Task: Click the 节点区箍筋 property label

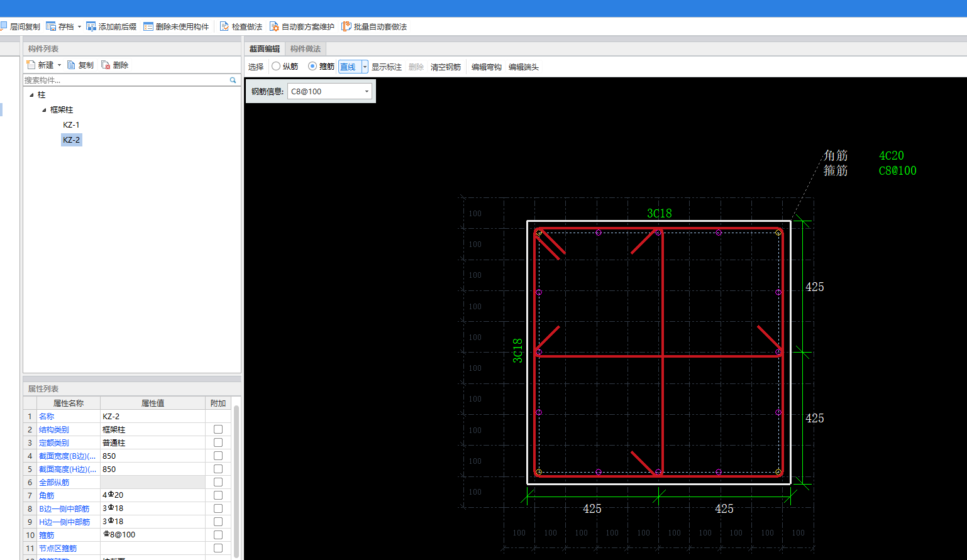Action: [58, 548]
